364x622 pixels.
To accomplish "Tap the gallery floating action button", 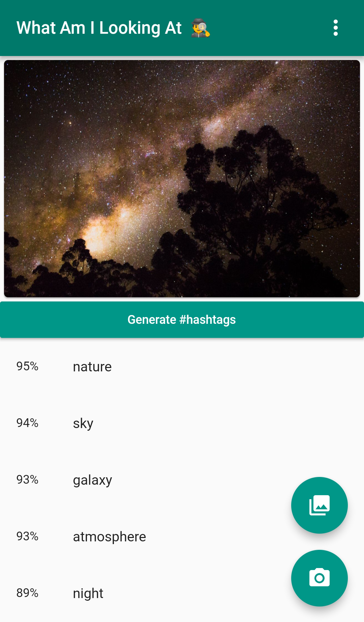I will pos(320,505).
